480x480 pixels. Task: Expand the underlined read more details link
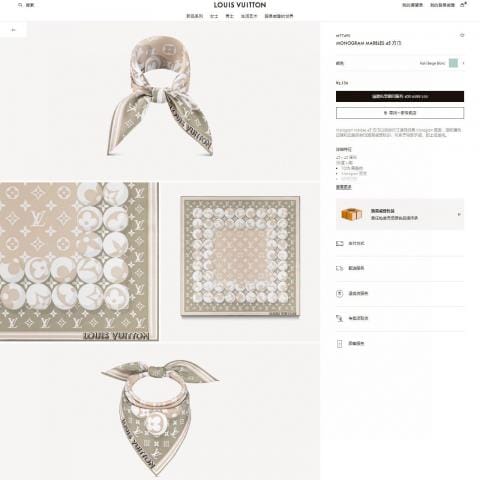[343, 187]
